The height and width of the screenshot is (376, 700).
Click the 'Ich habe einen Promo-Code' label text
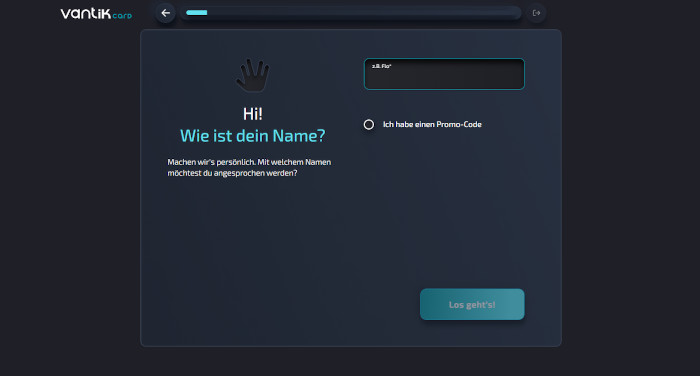coord(432,125)
